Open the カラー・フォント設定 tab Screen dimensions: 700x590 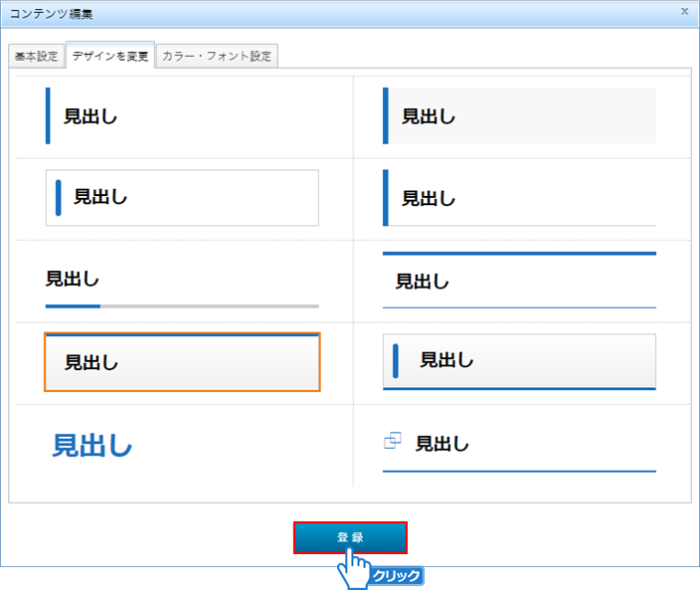click(216, 56)
